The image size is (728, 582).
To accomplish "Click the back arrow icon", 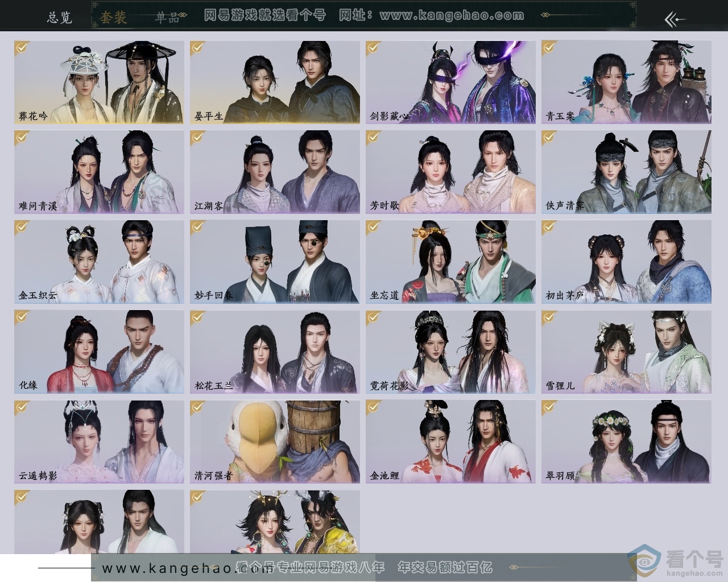I will (x=675, y=19).
